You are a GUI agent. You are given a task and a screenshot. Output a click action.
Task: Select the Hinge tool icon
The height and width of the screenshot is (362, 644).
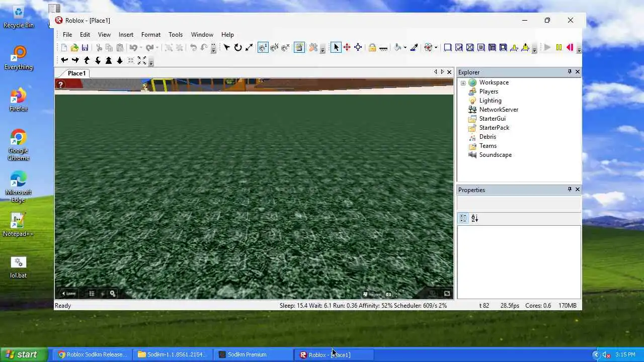click(x=514, y=47)
